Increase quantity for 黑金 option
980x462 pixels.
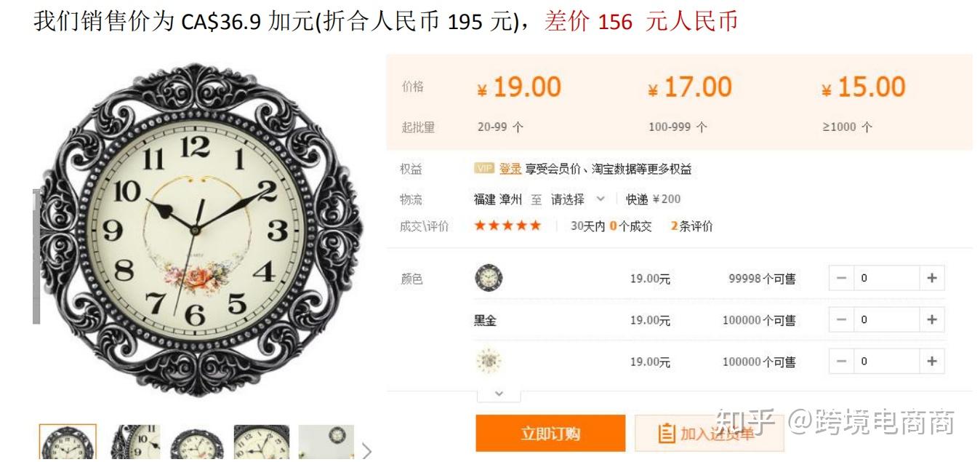[932, 319]
